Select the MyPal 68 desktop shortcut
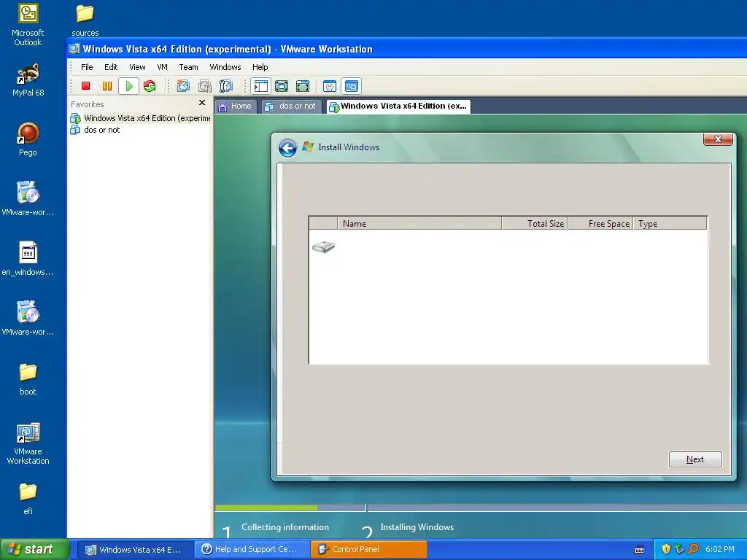Screen dimensions: 747x560 tap(28, 80)
